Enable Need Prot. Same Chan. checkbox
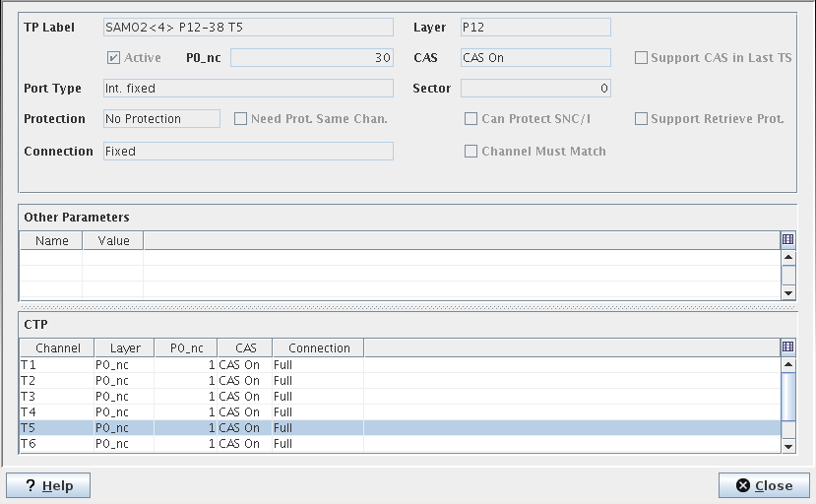This screenshot has height=504, width=816. click(241, 119)
